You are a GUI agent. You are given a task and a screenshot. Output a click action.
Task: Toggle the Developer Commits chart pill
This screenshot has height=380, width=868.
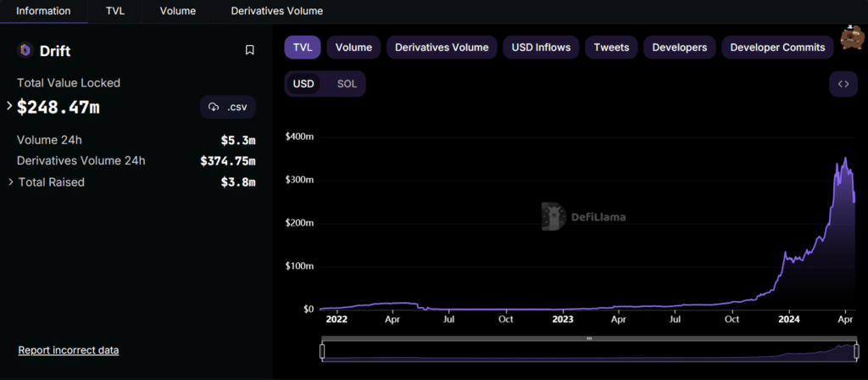[777, 47]
